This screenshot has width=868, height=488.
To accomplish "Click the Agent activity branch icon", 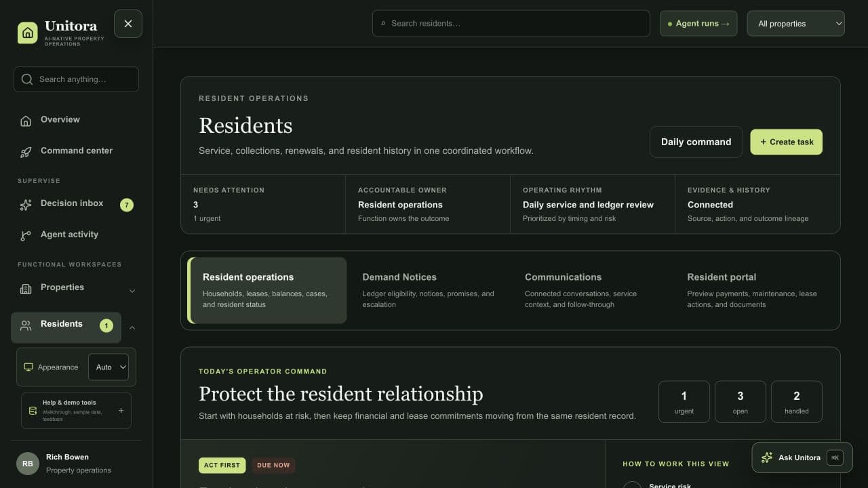I will click(x=26, y=235).
